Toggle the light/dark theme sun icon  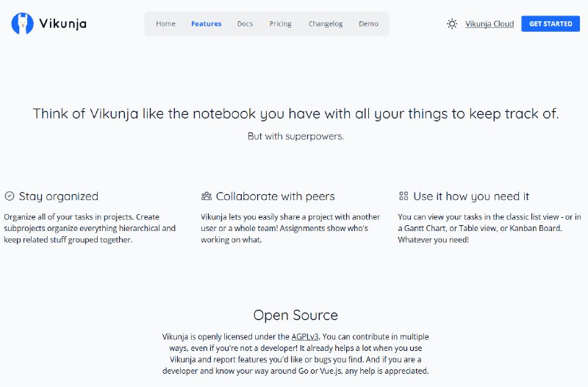452,24
